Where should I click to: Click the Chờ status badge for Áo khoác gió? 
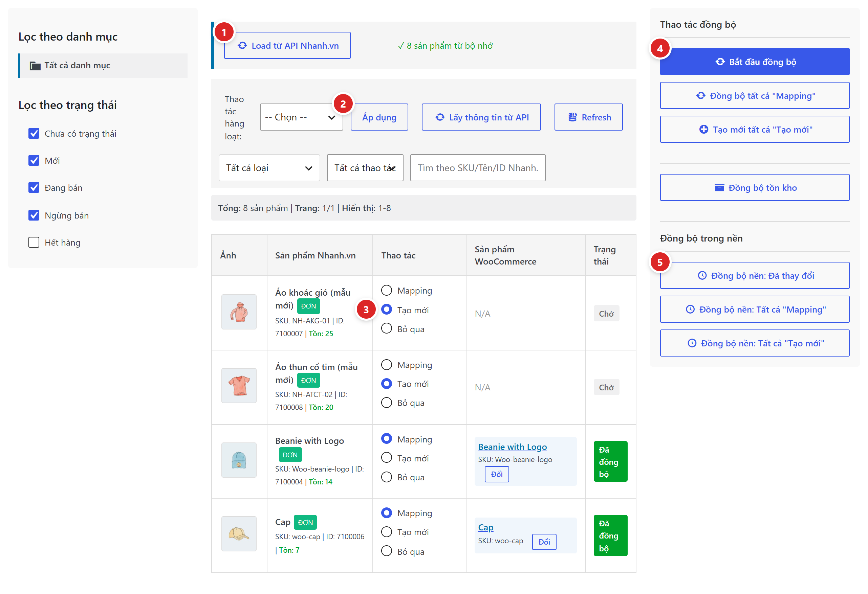(606, 314)
